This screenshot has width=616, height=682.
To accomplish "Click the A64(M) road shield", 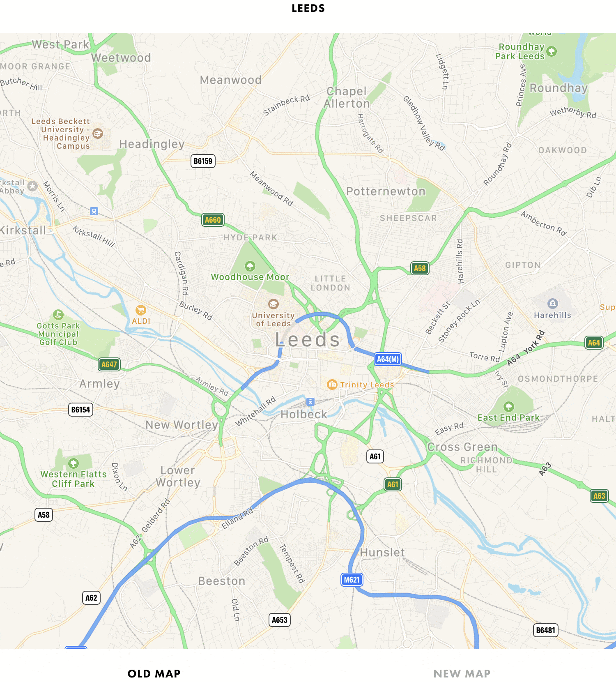I will (388, 359).
